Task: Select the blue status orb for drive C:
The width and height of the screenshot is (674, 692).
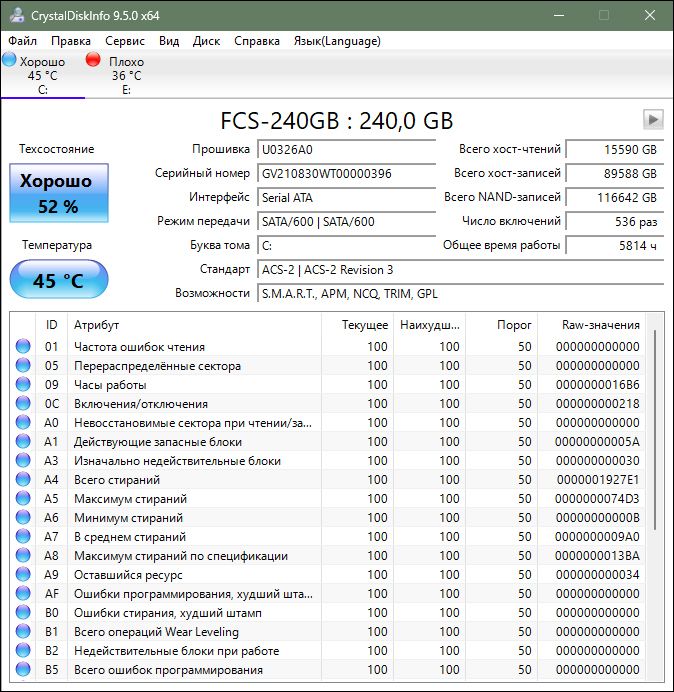Action: [x=9, y=60]
